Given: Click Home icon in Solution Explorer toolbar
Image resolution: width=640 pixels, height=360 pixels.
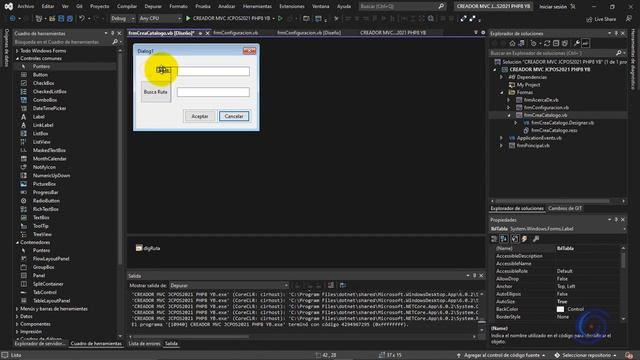Looking at the screenshot, I should [x=512, y=43].
